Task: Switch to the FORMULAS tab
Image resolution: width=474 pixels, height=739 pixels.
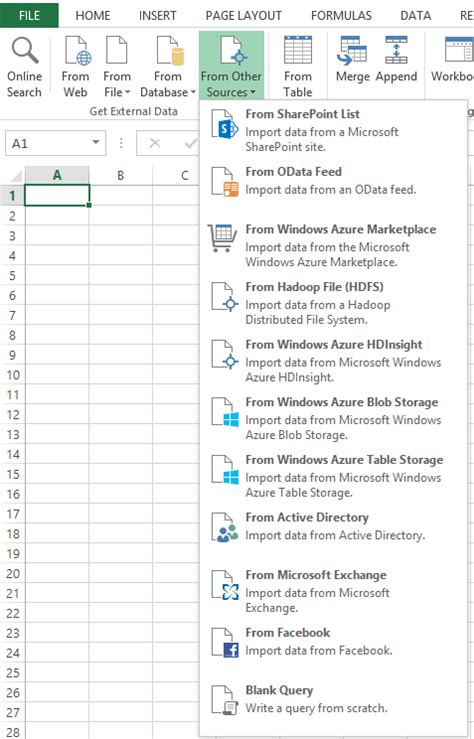Action: 341,16
